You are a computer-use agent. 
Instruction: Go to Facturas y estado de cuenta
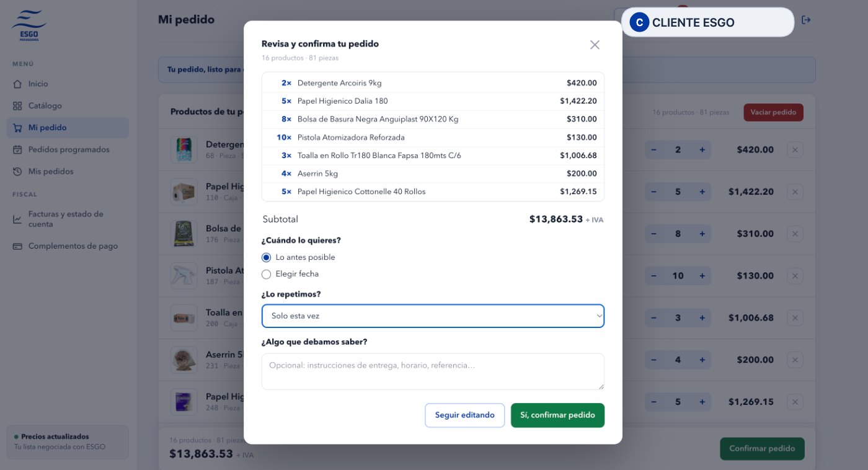point(68,219)
